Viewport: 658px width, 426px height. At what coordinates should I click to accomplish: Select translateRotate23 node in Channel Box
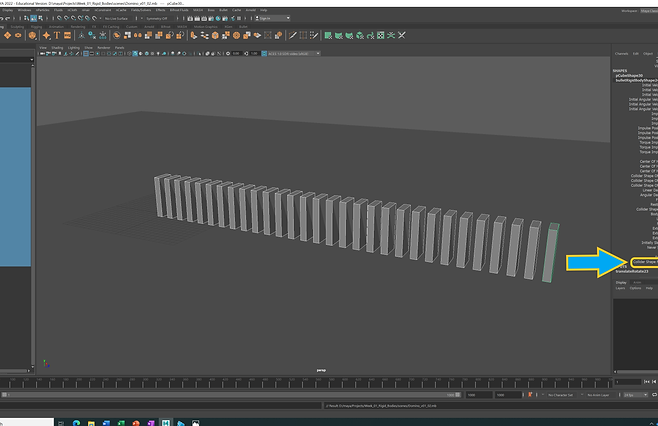tap(632, 272)
